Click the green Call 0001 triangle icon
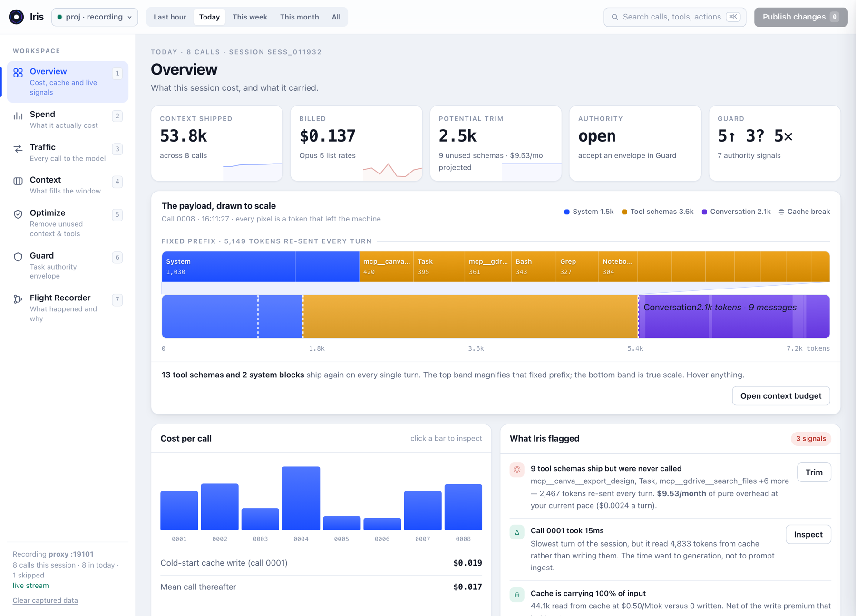Image resolution: width=856 pixels, height=616 pixels. (517, 532)
